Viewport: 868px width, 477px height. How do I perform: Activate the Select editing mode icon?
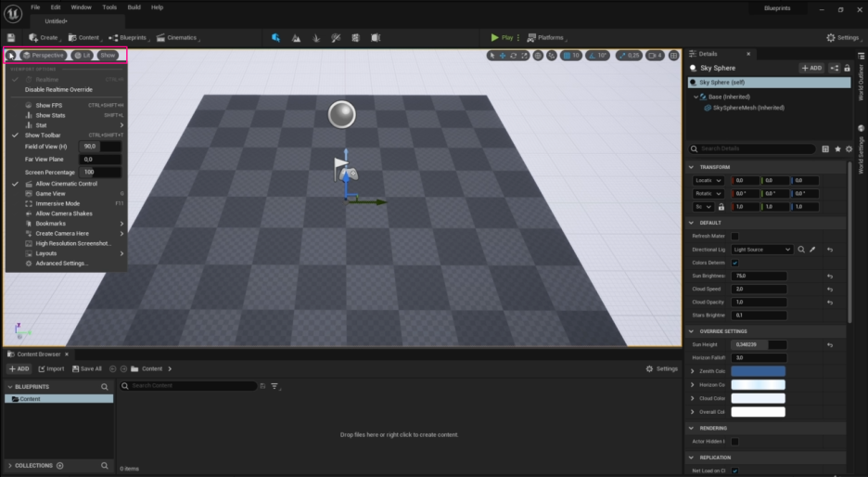click(x=275, y=38)
